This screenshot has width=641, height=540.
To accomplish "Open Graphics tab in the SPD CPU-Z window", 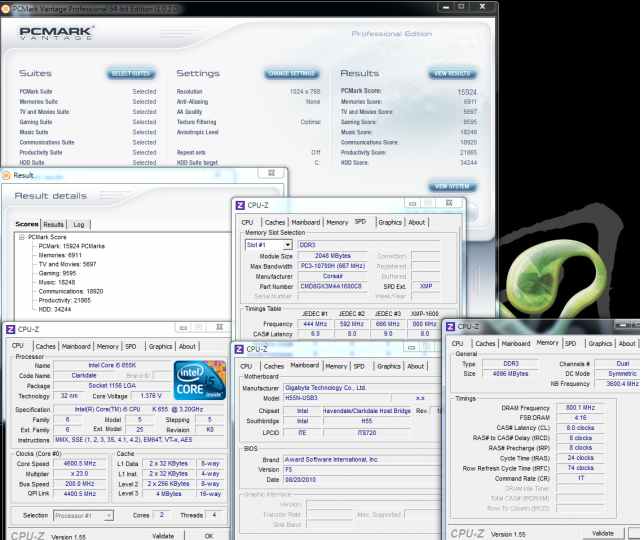I will (390, 222).
